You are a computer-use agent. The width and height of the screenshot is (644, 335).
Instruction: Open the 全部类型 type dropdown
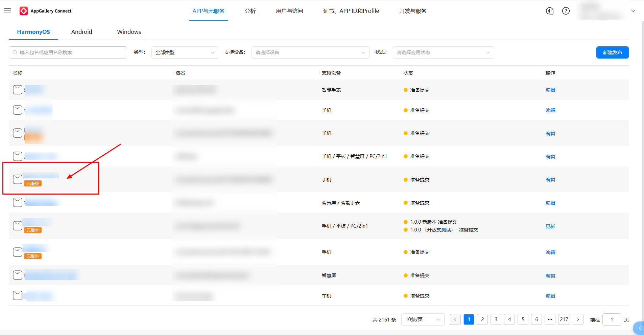point(185,52)
